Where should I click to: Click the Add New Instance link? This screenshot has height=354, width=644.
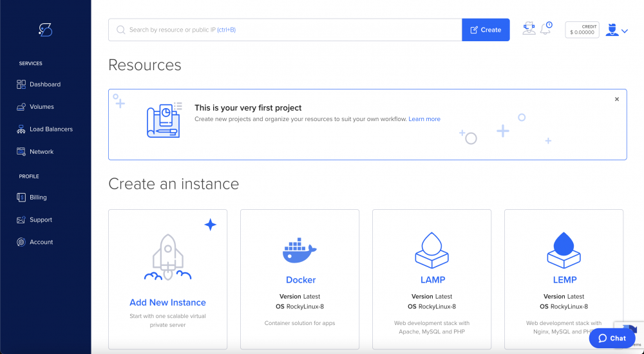pos(167,303)
